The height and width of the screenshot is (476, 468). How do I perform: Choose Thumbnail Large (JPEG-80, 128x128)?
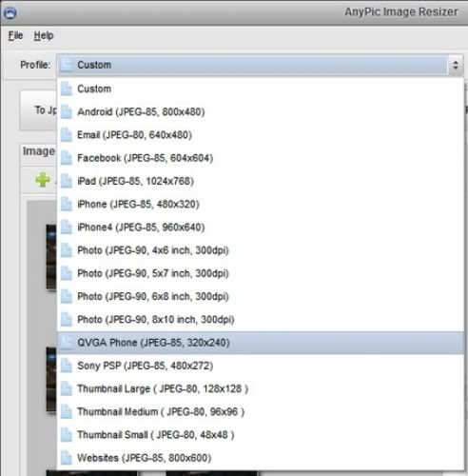coord(261,388)
